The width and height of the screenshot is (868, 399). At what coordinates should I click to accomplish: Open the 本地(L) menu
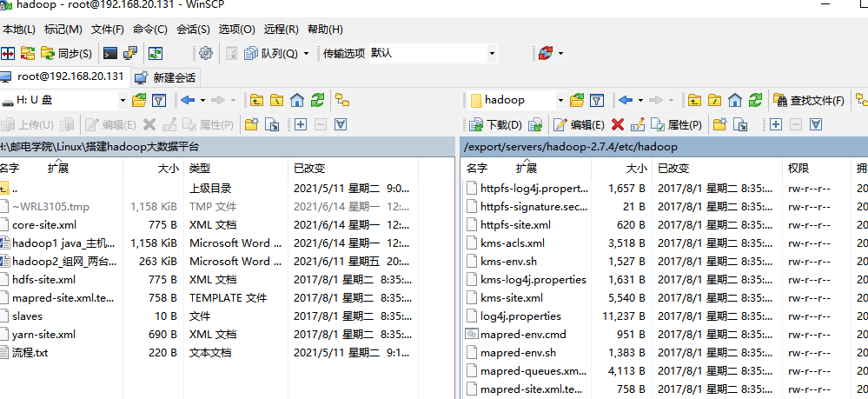[19, 30]
